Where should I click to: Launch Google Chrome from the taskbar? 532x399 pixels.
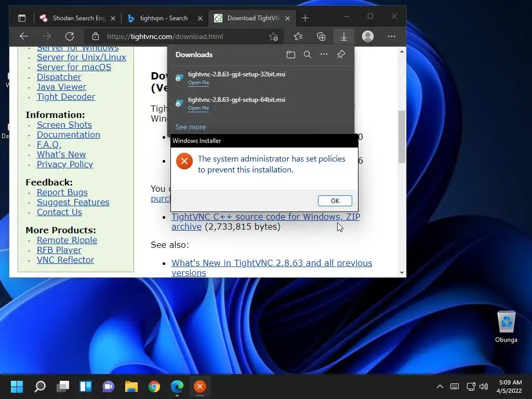point(154,387)
